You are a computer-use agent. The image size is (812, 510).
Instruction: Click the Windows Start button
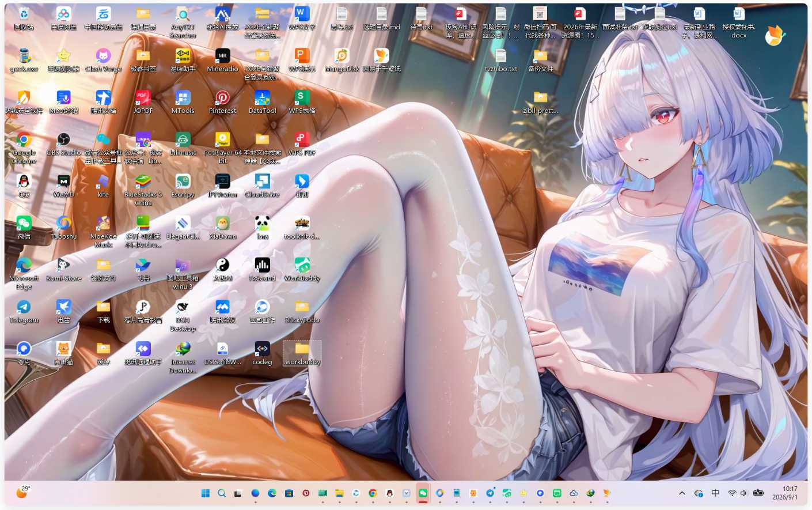tap(205, 493)
